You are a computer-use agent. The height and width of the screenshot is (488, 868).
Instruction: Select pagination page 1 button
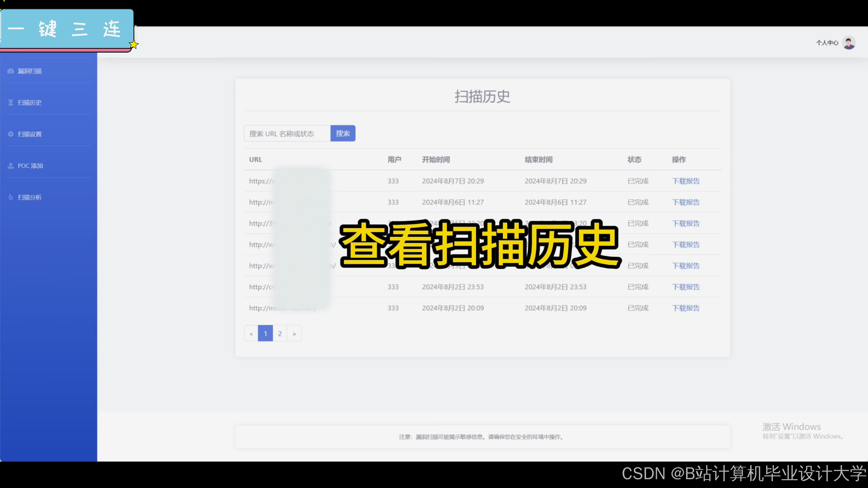[266, 334]
